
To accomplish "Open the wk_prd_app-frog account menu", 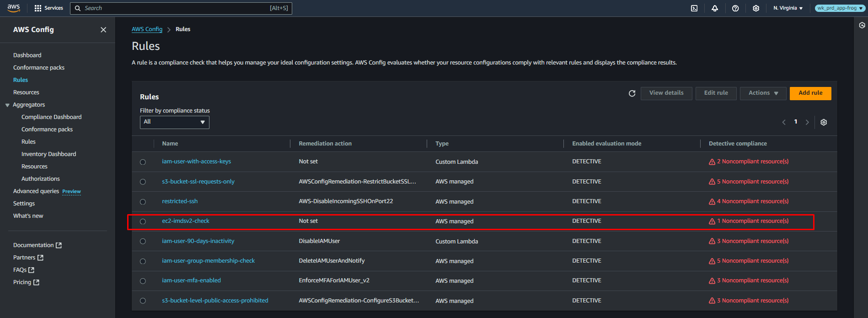I will (x=840, y=8).
